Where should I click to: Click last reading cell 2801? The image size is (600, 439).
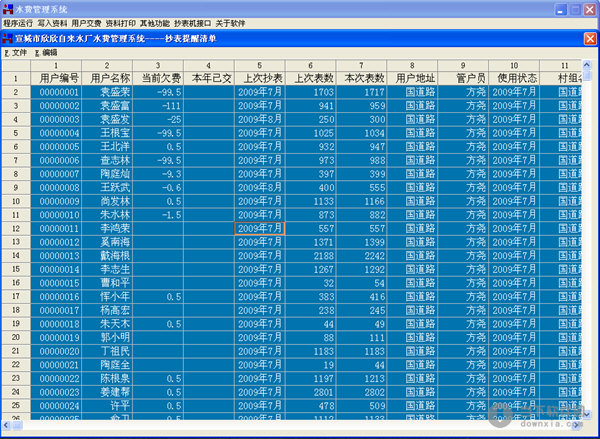(311, 392)
